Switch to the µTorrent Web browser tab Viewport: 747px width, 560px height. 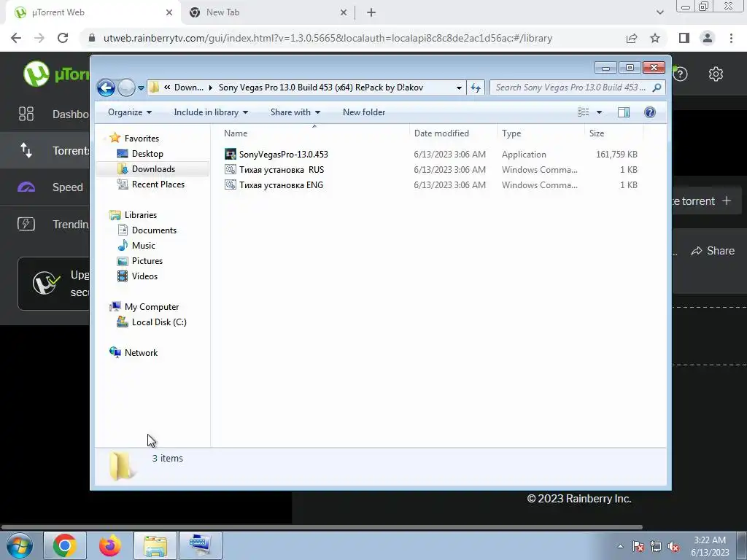click(x=93, y=12)
